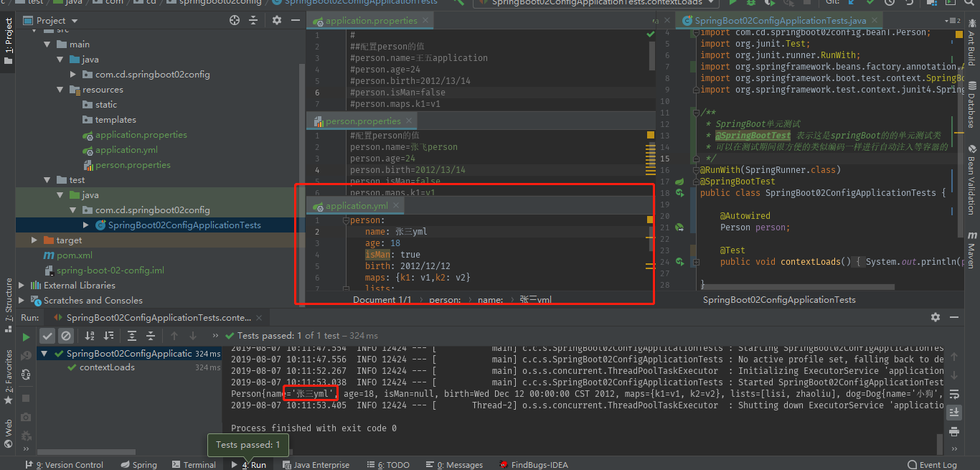This screenshot has height=470, width=980.
Task: Expand all test results in Run panel
Action: (132, 336)
